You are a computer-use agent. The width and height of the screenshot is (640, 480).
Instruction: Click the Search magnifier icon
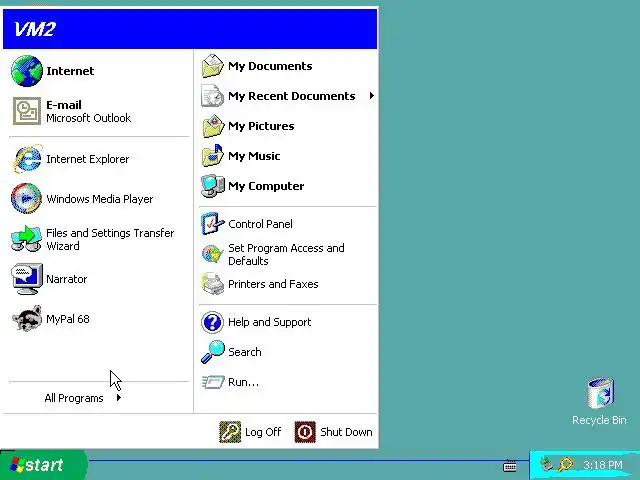pos(213,351)
